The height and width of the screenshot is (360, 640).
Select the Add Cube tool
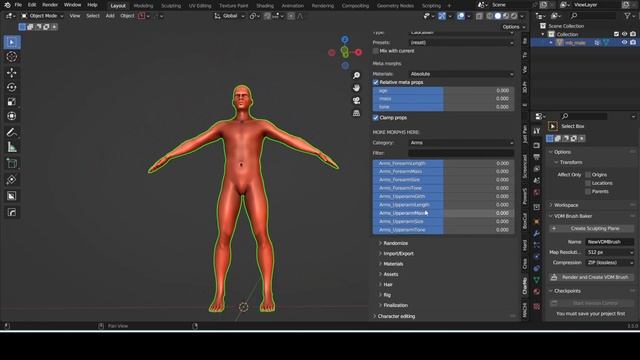12,163
